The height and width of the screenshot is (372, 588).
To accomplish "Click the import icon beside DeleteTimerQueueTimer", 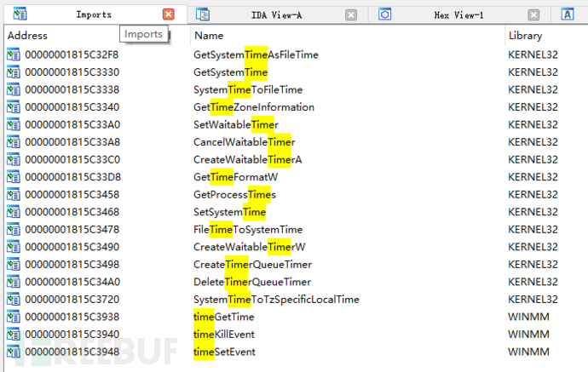I will click(x=13, y=282).
